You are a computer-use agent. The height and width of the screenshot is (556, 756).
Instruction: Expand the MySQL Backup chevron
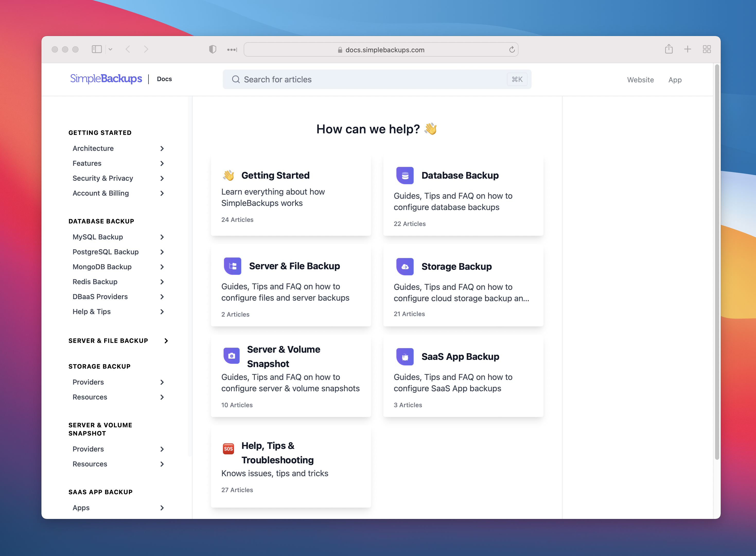(x=162, y=237)
